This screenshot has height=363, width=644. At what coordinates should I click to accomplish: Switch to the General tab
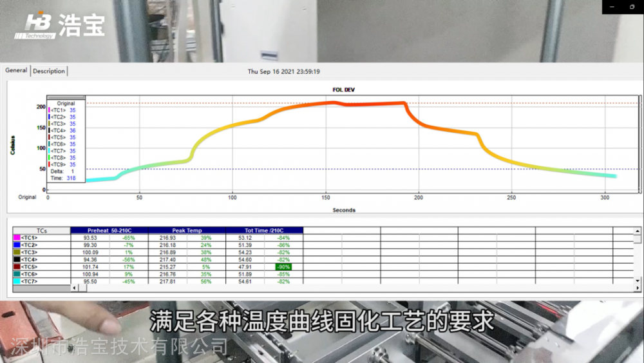coord(16,70)
